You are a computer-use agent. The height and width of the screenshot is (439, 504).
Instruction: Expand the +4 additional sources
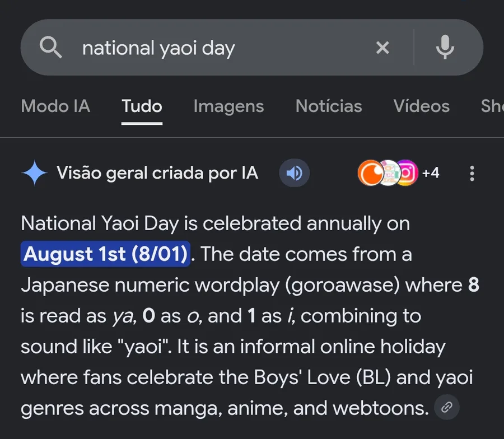coord(431,173)
